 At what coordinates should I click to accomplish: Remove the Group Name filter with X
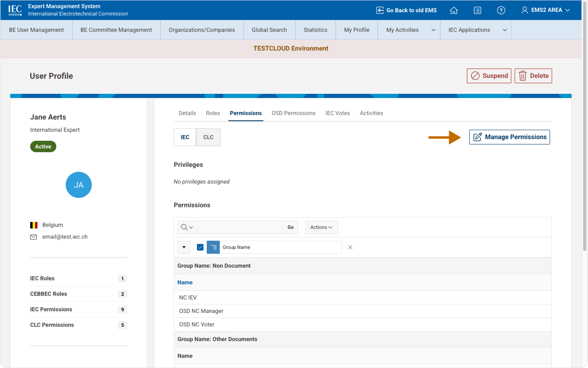pyautogui.click(x=350, y=247)
